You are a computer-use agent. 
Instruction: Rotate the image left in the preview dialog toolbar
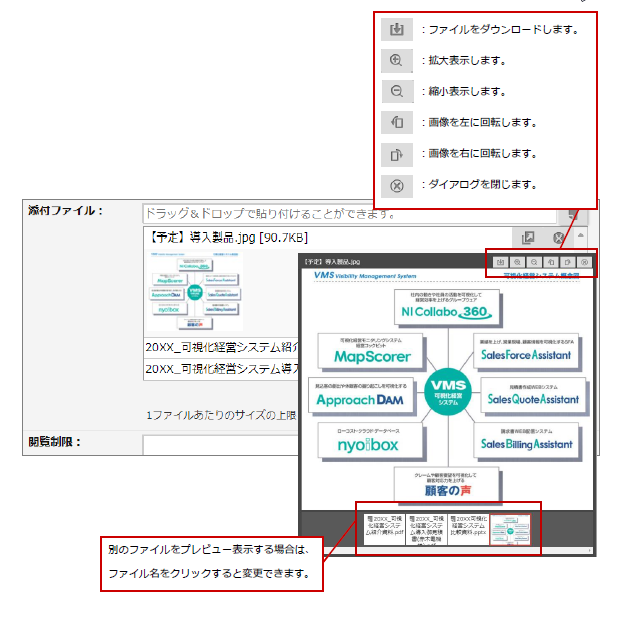pyautogui.click(x=551, y=262)
